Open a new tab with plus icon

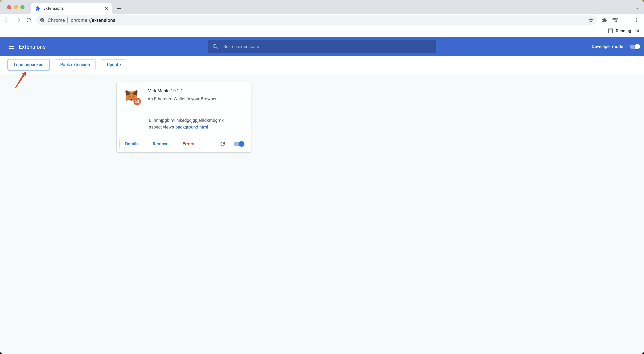119,9
